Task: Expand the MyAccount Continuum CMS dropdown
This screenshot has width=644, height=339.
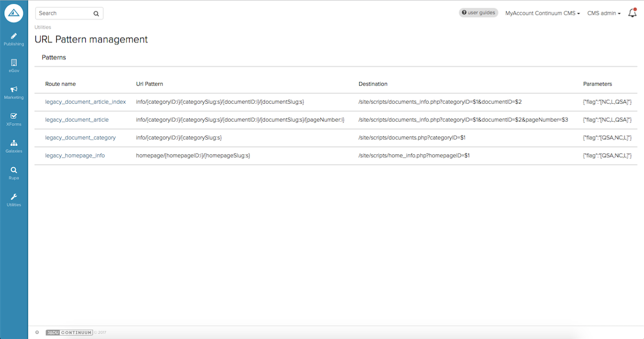Action: point(542,13)
